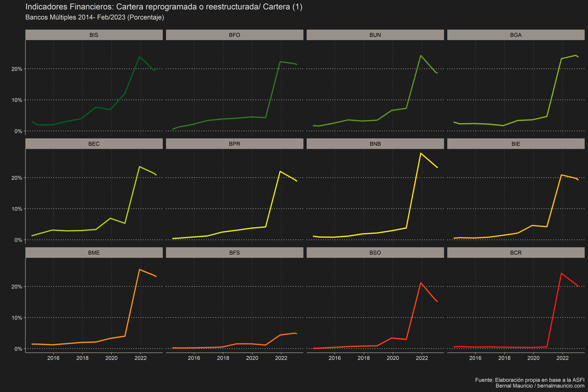
Task: Click the 2022 label under BSO chart
Action: pos(422,358)
